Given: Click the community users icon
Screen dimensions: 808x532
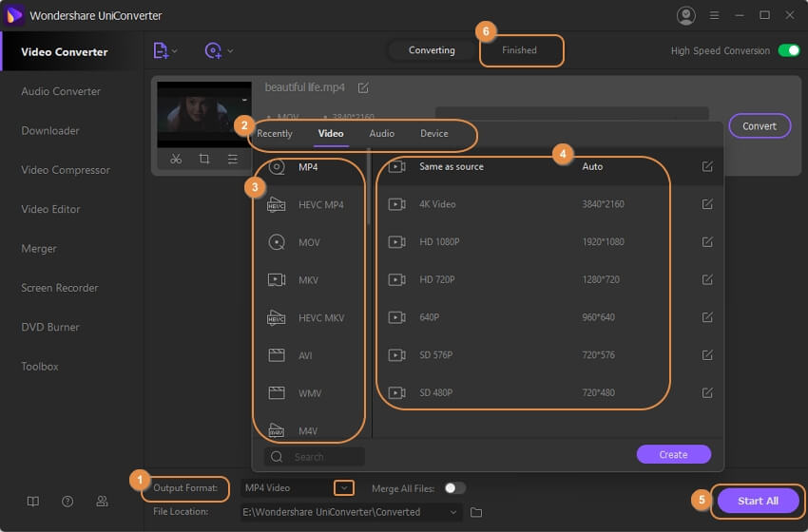Looking at the screenshot, I should tap(102, 501).
